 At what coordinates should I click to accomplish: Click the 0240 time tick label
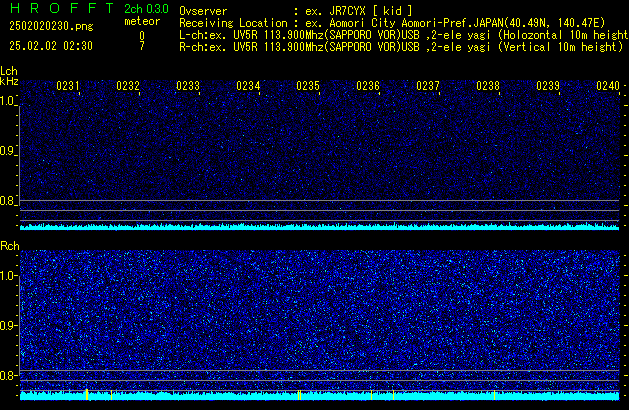pyautogui.click(x=608, y=86)
